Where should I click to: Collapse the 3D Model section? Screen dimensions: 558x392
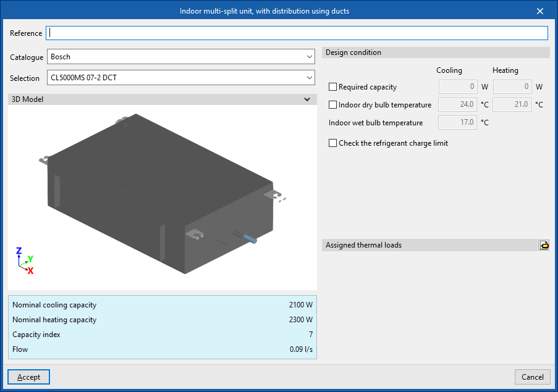pyautogui.click(x=307, y=99)
